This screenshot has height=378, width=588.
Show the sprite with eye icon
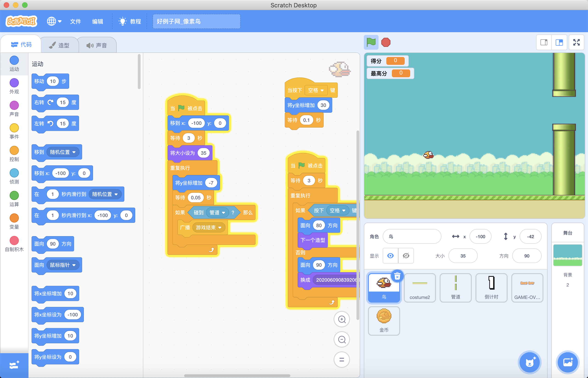coord(390,256)
